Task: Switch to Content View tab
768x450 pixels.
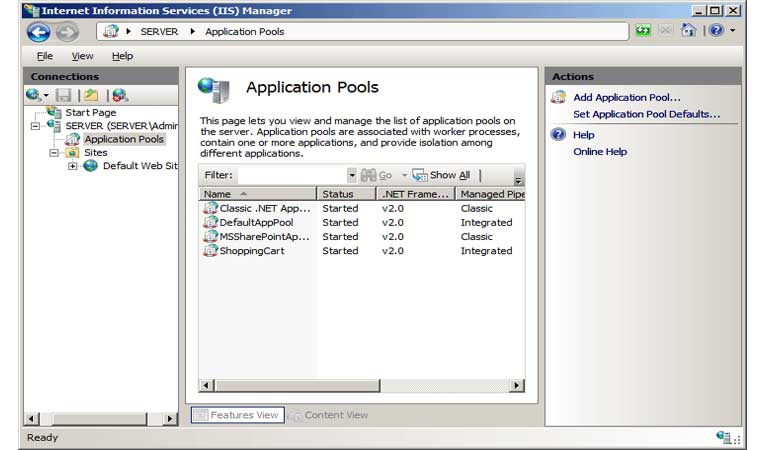Action: (x=328, y=415)
